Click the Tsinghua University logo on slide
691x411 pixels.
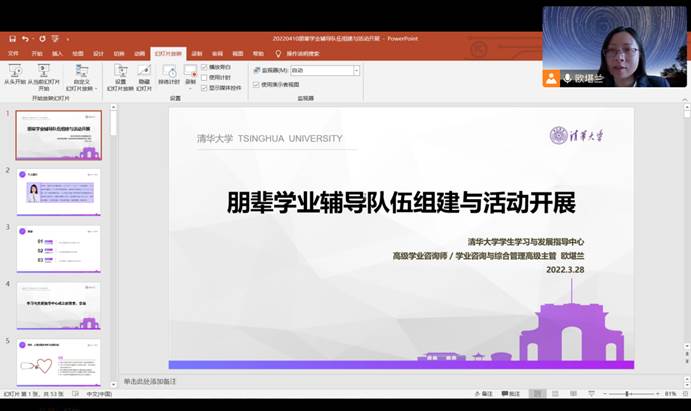(x=576, y=135)
